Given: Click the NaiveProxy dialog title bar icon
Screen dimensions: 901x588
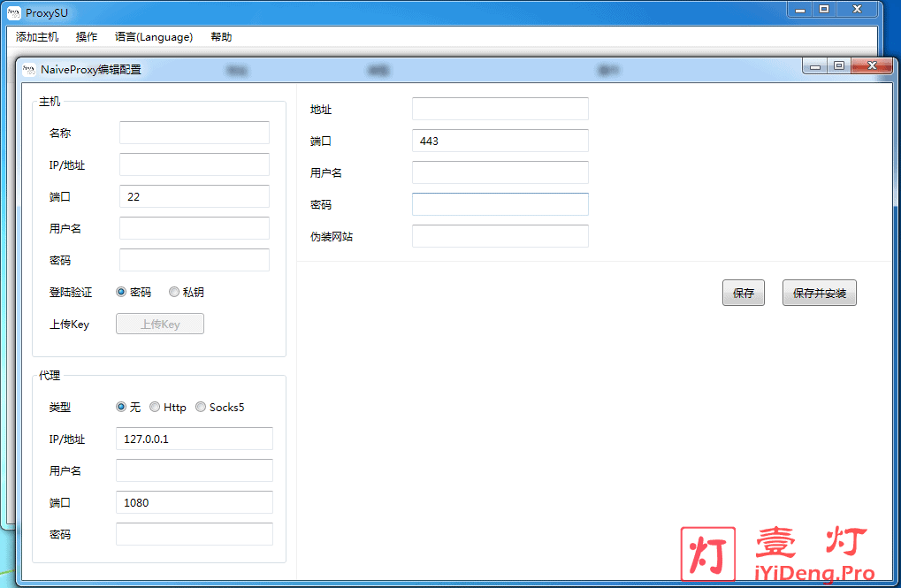Looking at the screenshot, I should pos(28,70).
